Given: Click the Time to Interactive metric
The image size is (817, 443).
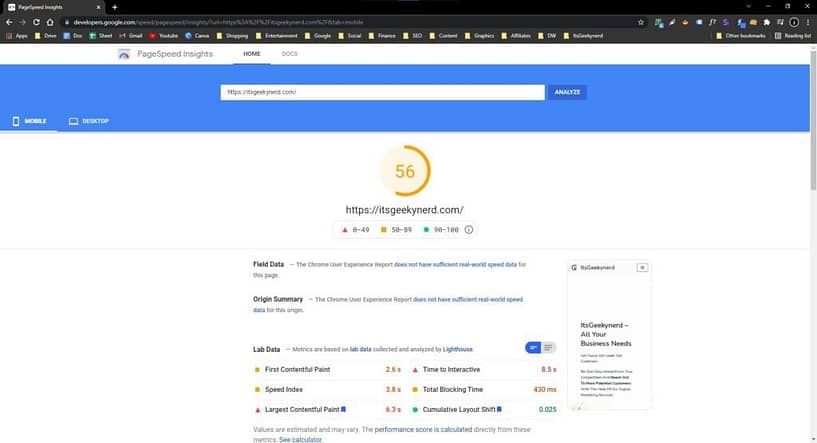Looking at the screenshot, I should (484, 370).
